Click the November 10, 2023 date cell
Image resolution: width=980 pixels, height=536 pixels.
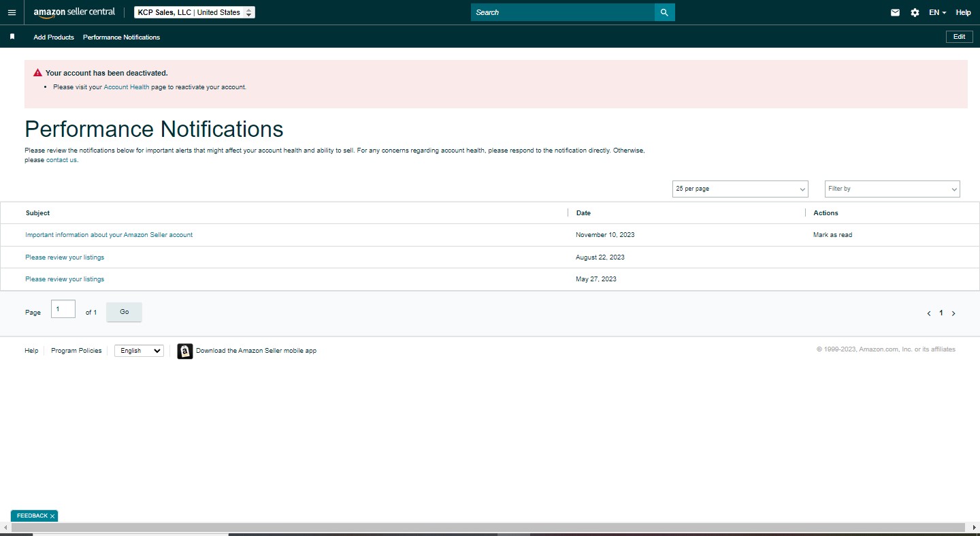[605, 235]
